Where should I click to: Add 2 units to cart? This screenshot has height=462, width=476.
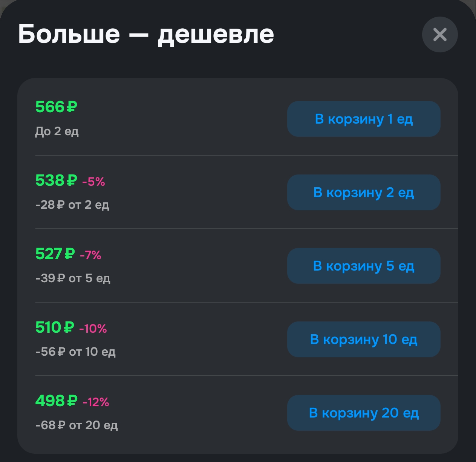(x=363, y=193)
